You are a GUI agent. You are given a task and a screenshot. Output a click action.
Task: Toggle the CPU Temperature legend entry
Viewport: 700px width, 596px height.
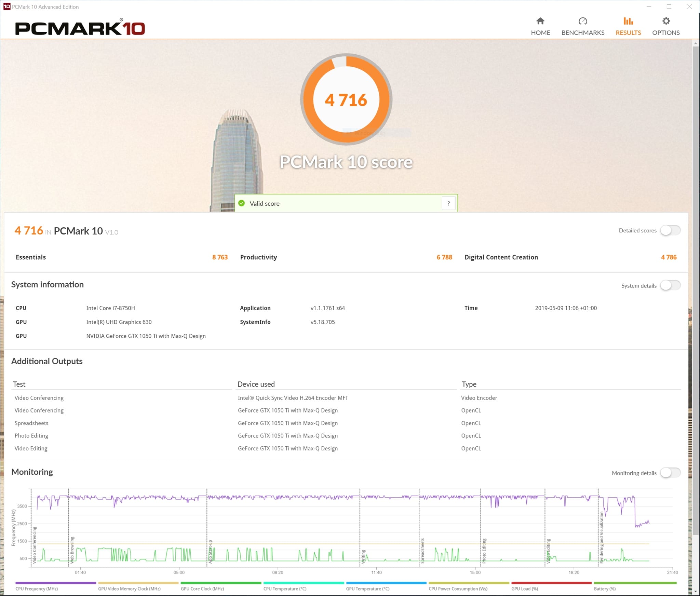click(304, 586)
